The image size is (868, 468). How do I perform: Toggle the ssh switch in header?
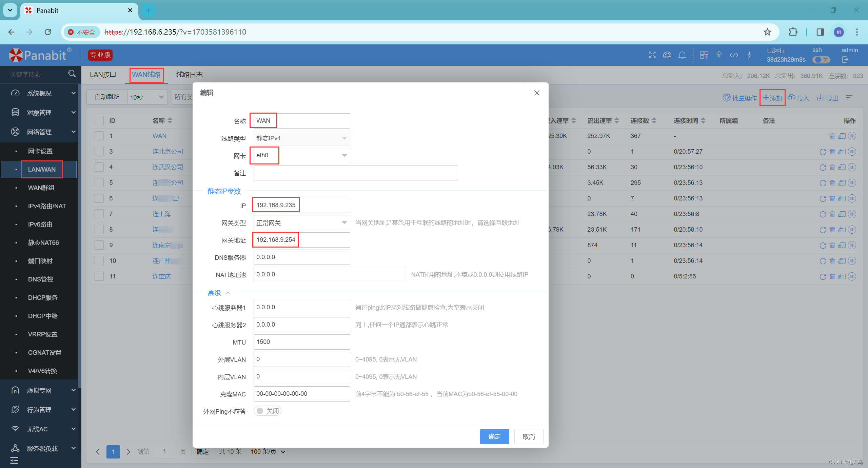821,60
